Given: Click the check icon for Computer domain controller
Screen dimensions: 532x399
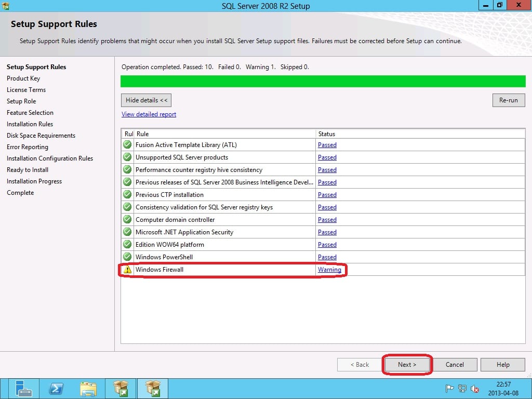Looking at the screenshot, I should 127,220.
